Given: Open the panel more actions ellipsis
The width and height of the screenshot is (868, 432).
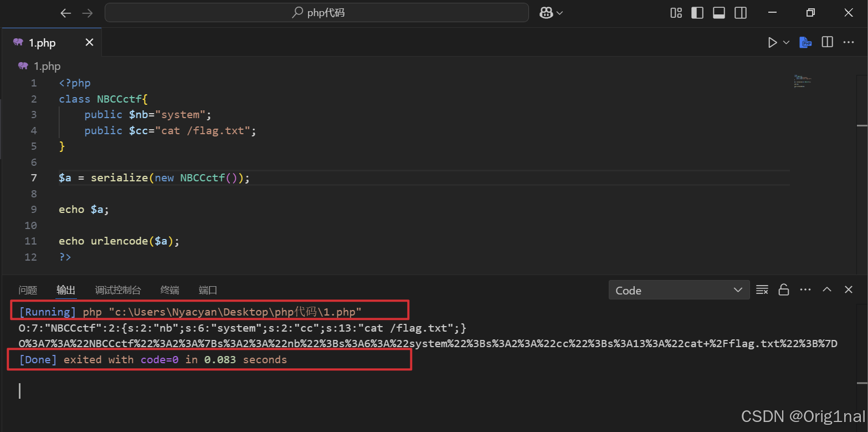Looking at the screenshot, I should [805, 289].
